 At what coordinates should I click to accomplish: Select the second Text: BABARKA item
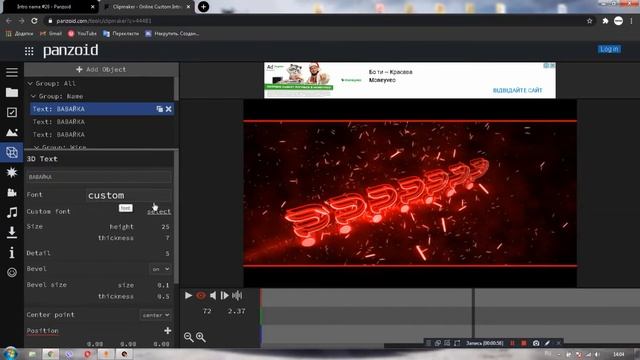point(102,122)
